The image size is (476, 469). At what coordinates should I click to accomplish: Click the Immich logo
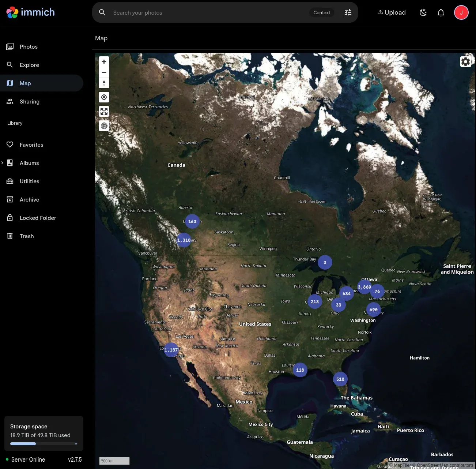(31, 12)
